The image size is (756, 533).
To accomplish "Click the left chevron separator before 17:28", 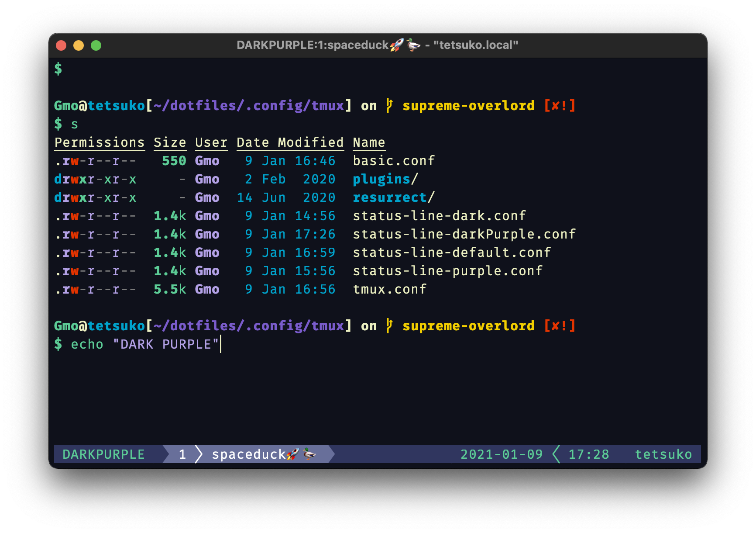I will tap(556, 454).
